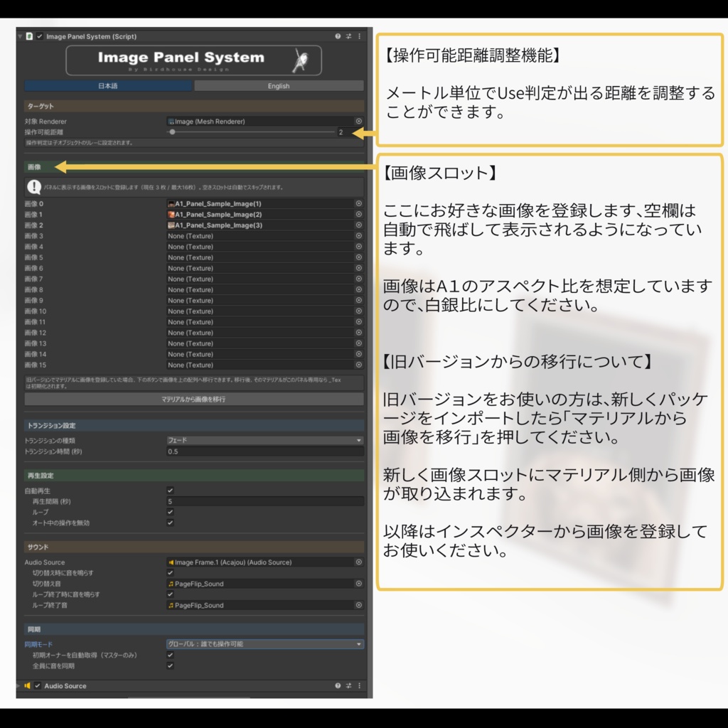Open the 同期モード dropdown
This screenshot has width=728, height=728.
coord(265,644)
